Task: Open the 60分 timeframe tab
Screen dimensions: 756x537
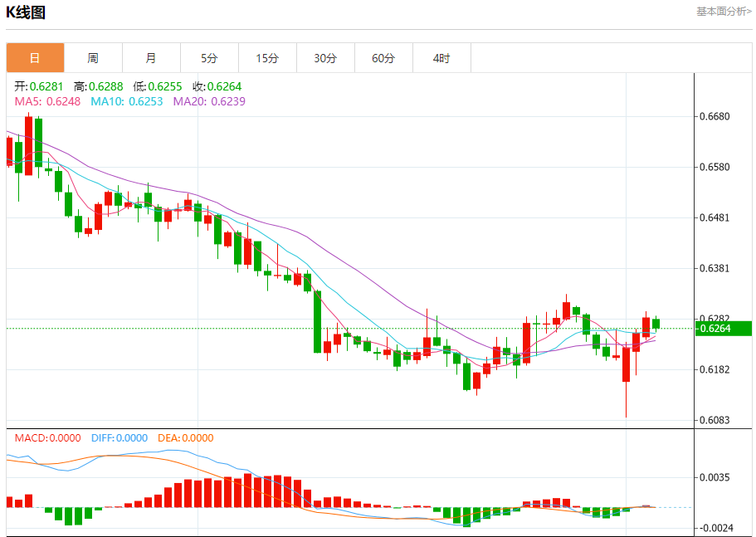Action: pos(383,58)
